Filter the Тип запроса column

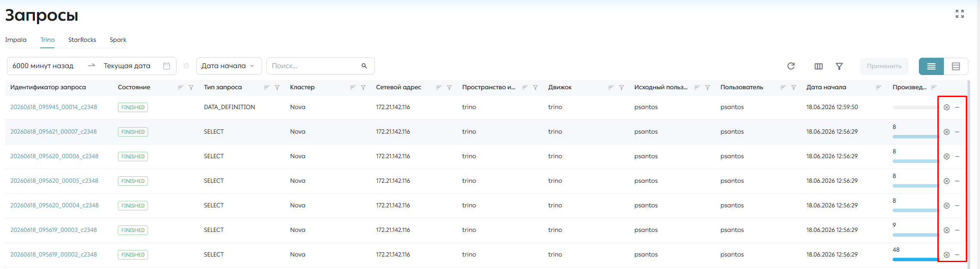pos(277,88)
